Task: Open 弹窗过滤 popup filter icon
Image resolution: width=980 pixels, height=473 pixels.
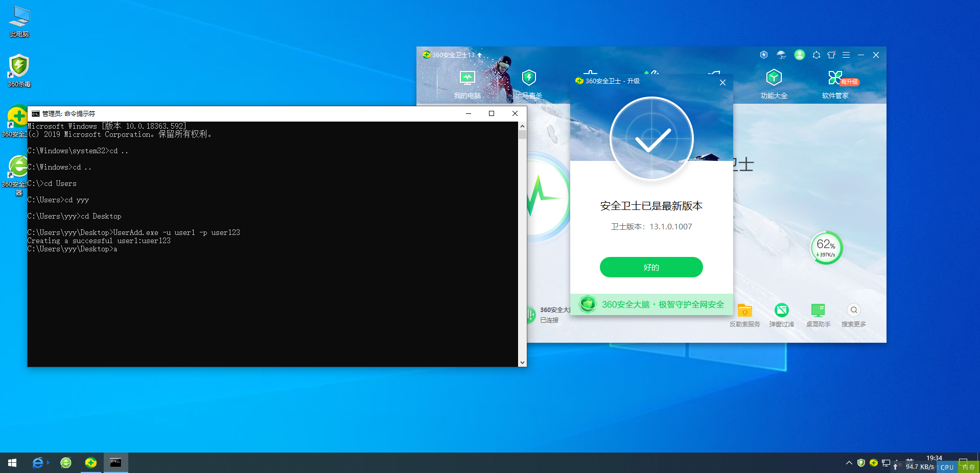Action: click(781, 316)
